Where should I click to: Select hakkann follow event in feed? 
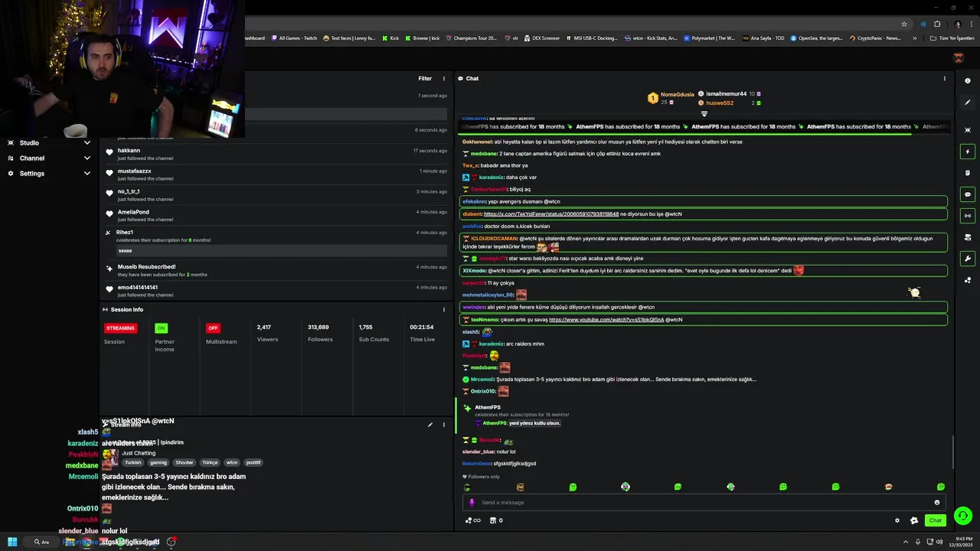[x=276, y=154]
